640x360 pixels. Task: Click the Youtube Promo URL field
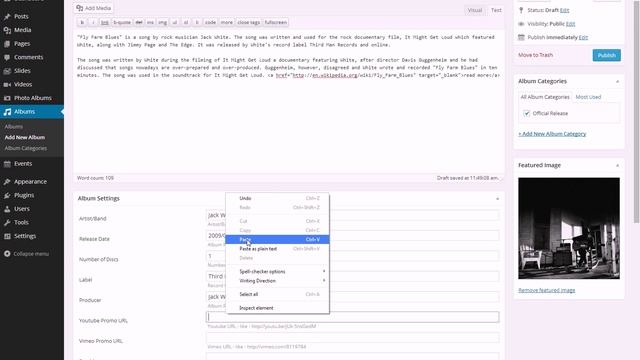click(x=353, y=317)
